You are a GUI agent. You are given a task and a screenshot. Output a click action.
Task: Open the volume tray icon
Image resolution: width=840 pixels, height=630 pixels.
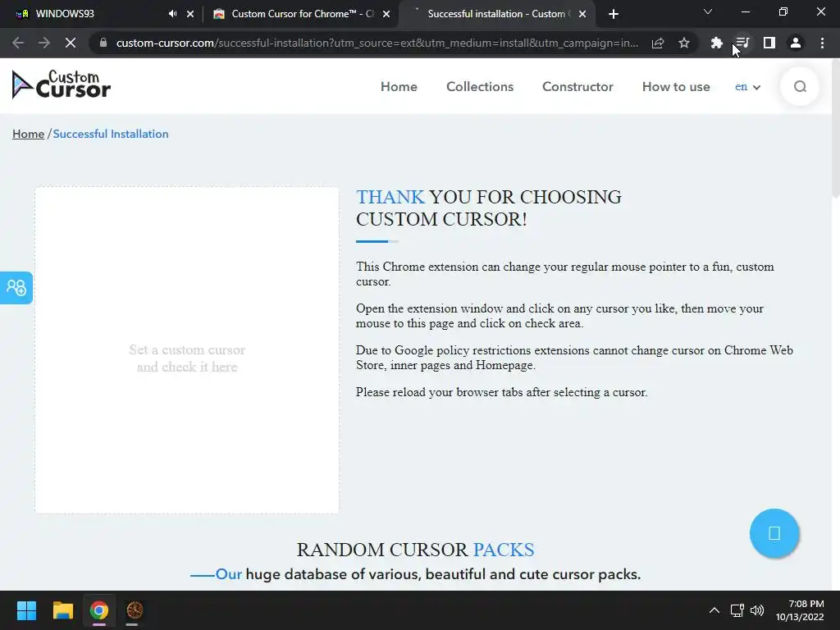click(x=757, y=610)
